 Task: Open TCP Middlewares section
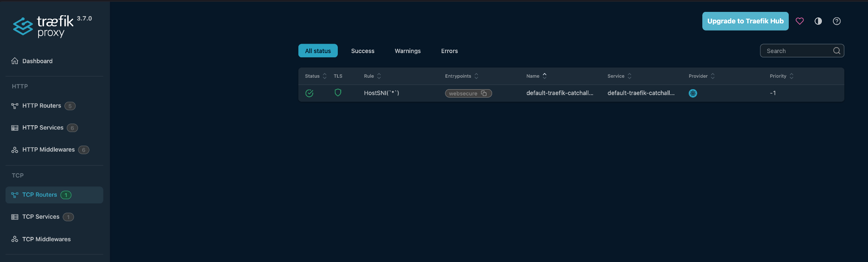pos(54,239)
